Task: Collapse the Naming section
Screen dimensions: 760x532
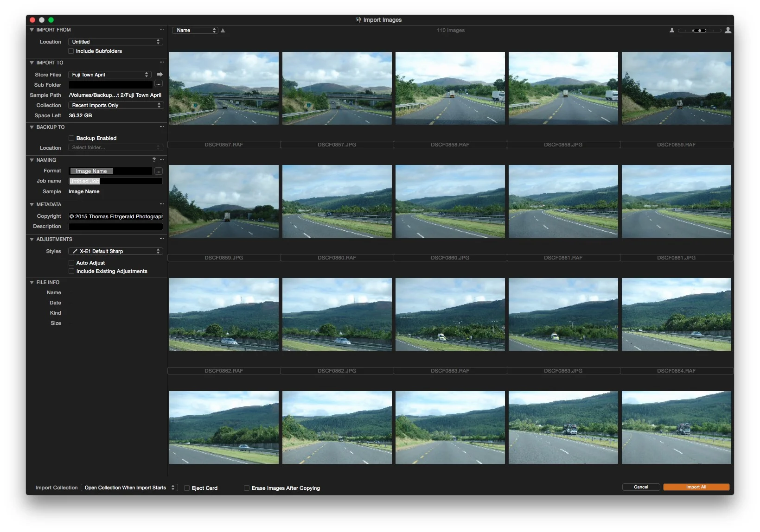Action: [32, 160]
